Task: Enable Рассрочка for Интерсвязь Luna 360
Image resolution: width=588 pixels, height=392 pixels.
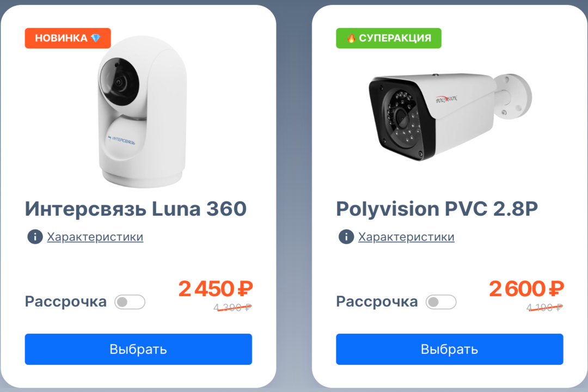Action: (130, 302)
